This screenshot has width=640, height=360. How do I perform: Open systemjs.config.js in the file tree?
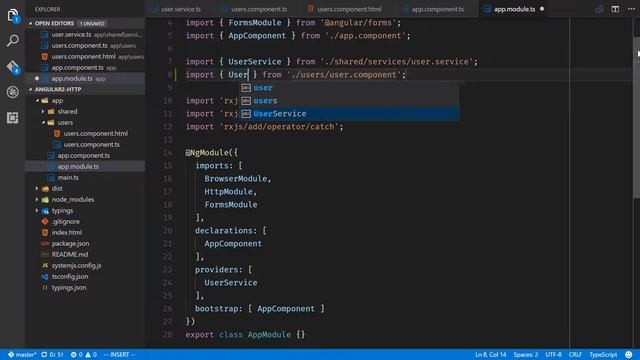click(x=85, y=266)
